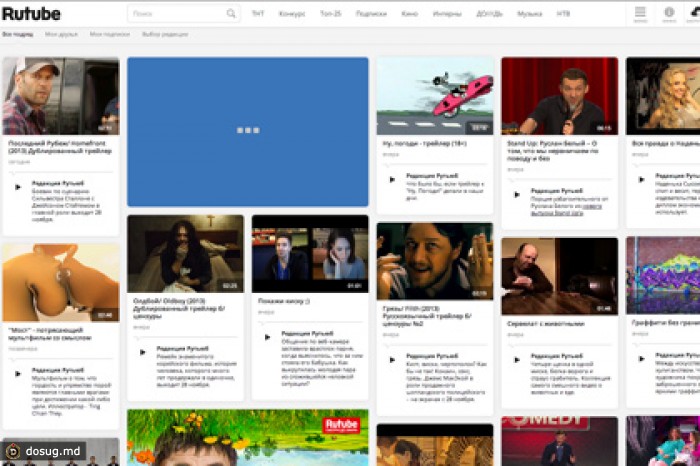Click the round info icon in header
The image size is (700, 466).
click(x=669, y=13)
